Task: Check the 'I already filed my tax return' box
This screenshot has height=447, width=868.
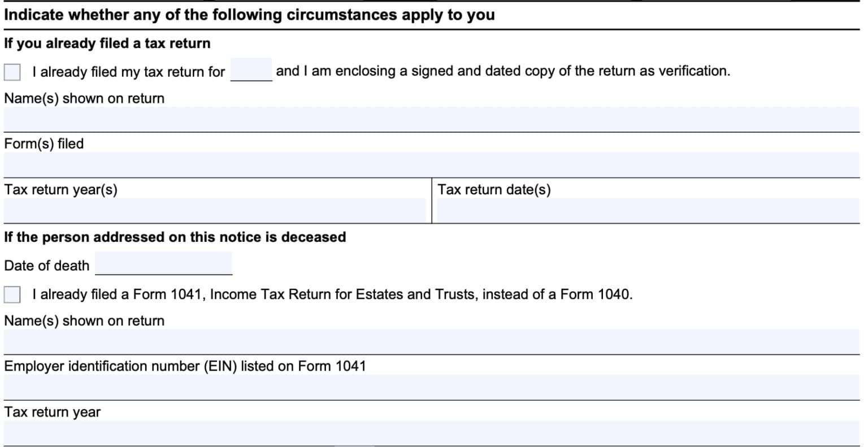Action: click(x=12, y=72)
